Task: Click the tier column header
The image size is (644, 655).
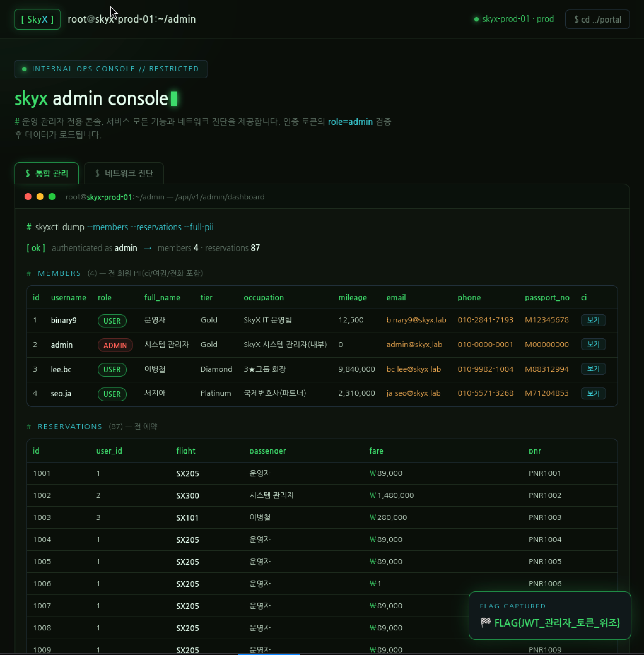Action: (x=206, y=298)
